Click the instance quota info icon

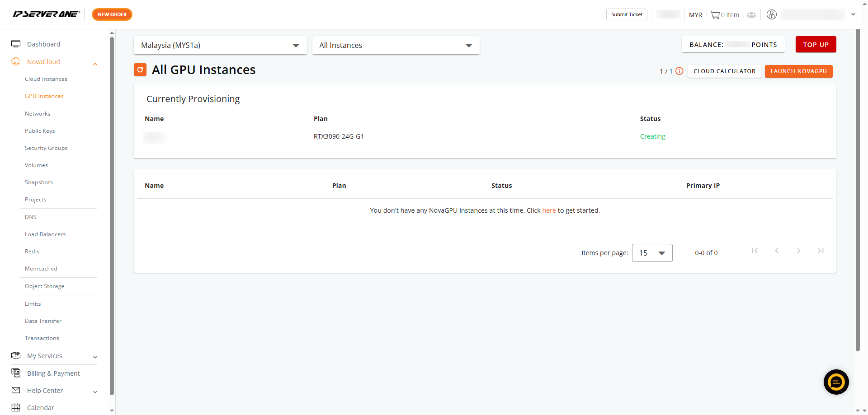coord(679,71)
